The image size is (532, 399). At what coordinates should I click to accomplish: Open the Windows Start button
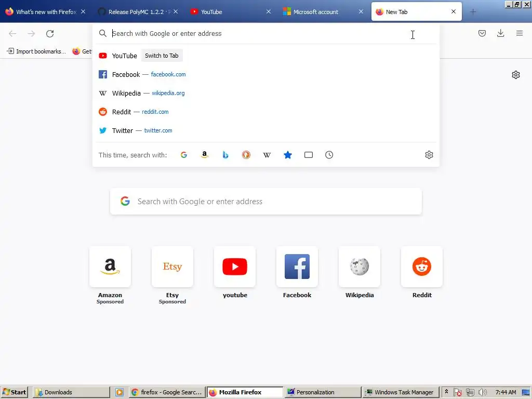[x=14, y=392]
